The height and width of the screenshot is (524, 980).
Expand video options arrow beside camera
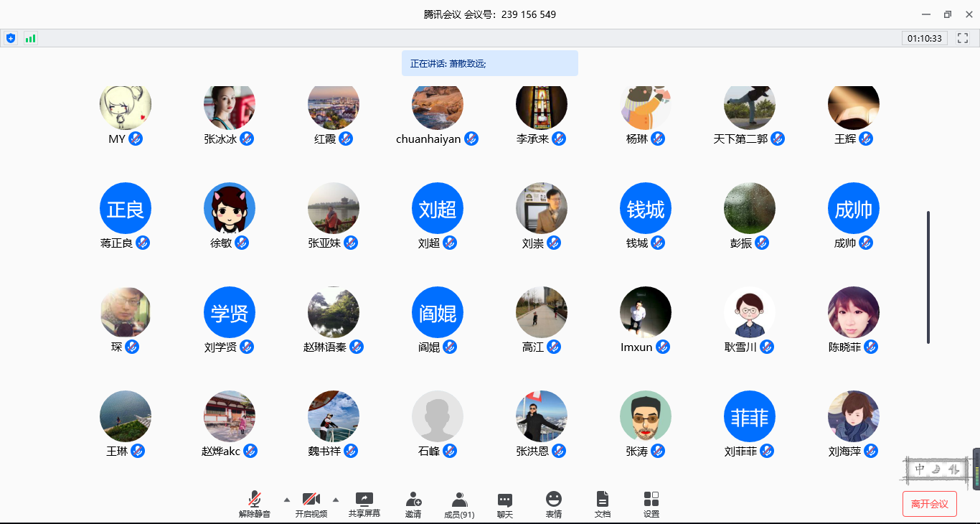click(x=335, y=499)
